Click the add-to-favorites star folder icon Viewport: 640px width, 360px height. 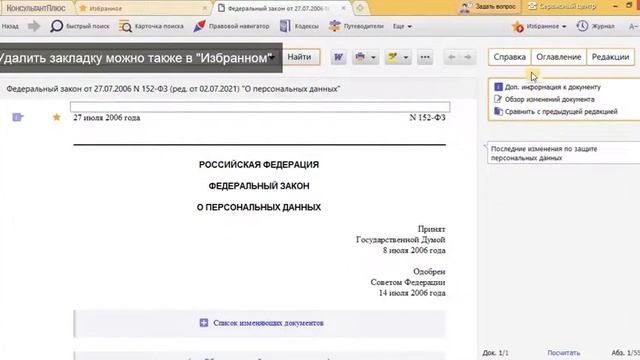(x=392, y=58)
